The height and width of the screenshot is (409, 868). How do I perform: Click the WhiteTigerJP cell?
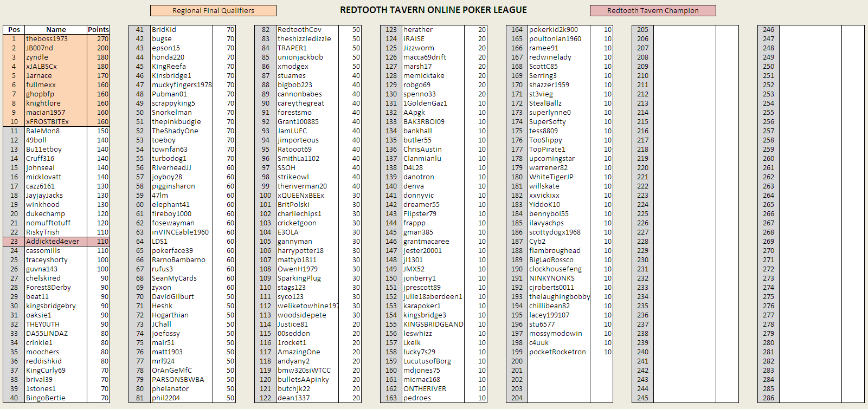pyautogui.click(x=559, y=177)
